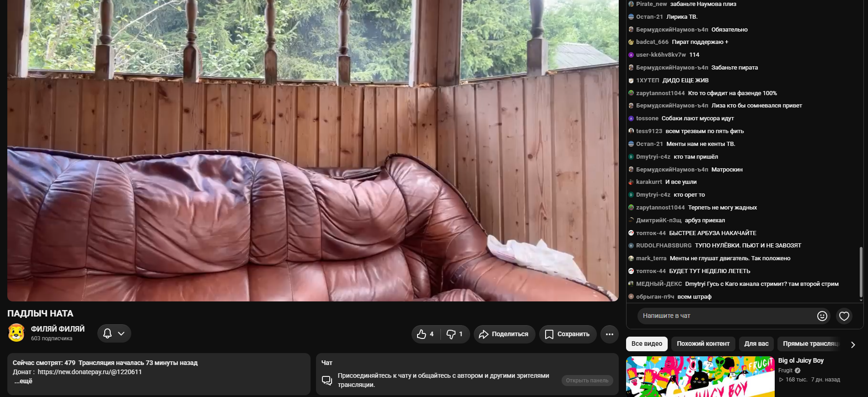This screenshot has width=868, height=397.
Task: Select the Для вас tab
Action: 756,344
